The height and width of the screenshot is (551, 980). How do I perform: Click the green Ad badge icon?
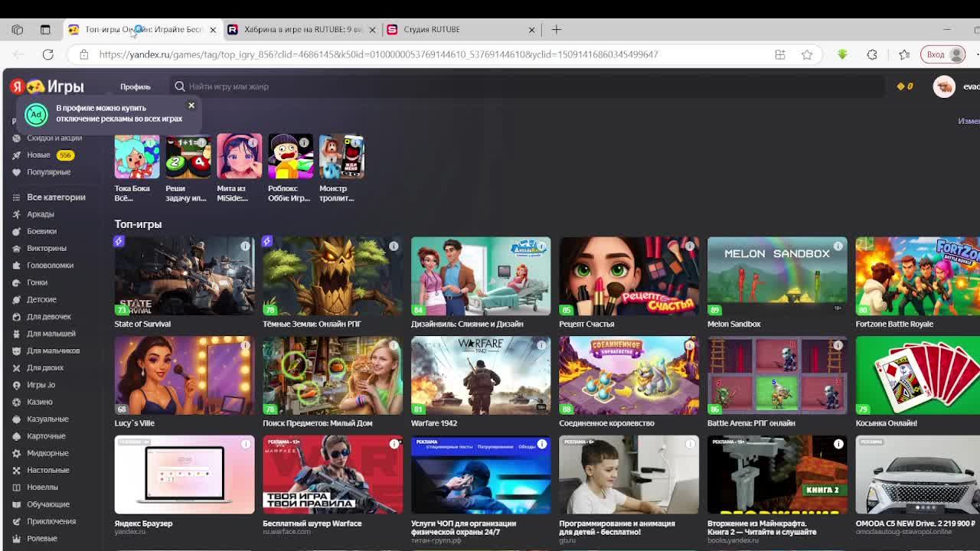tap(36, 114)
